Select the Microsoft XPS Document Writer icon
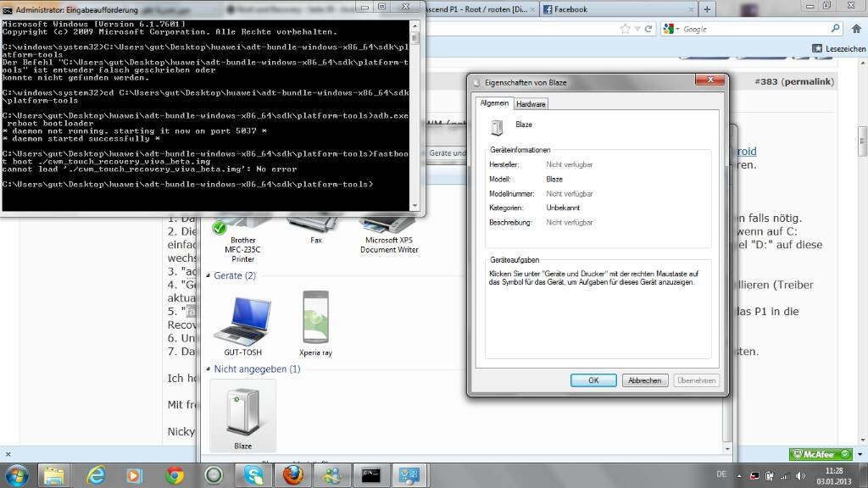 (389, 236)
